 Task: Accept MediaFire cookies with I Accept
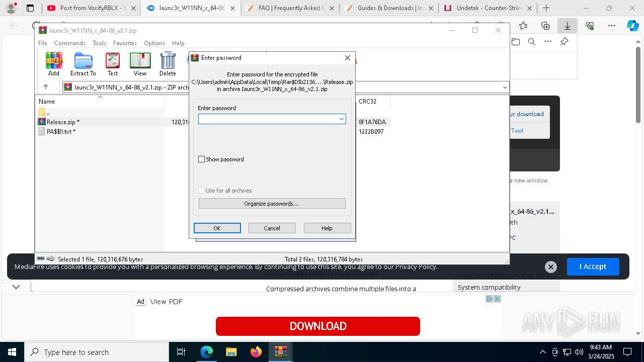coord(593,266)
